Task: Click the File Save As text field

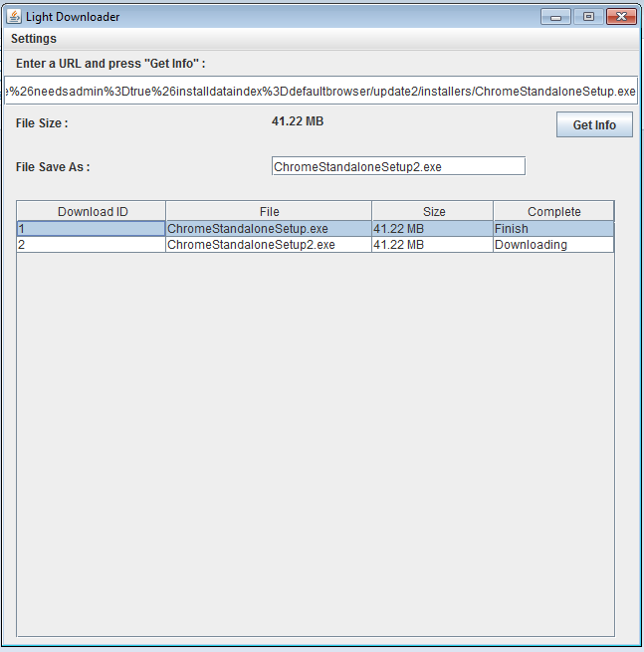Action: click(398, 166)
